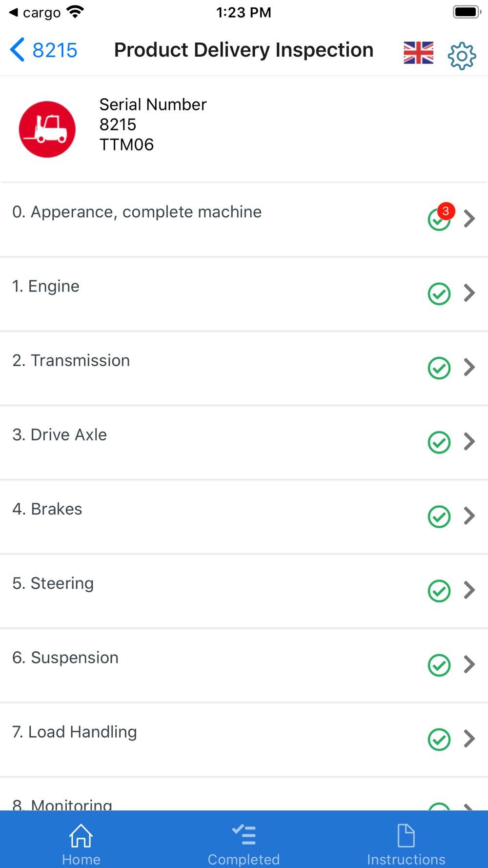Open settings via the gear icon

pyautogui.click(x=462, y=56)
